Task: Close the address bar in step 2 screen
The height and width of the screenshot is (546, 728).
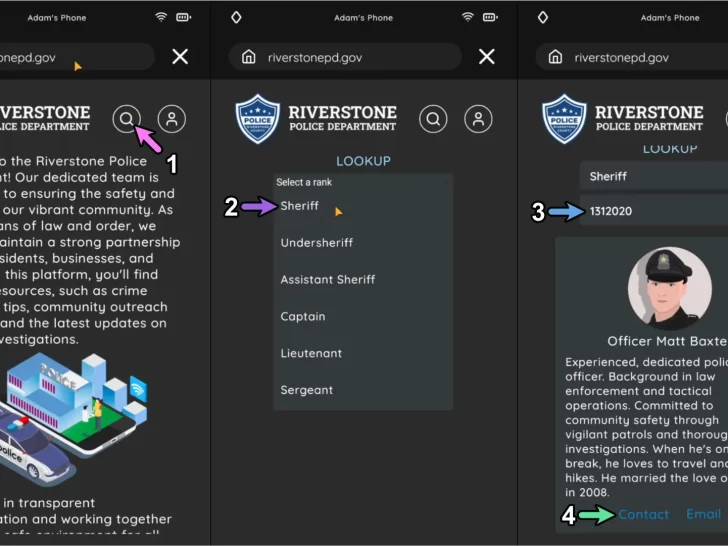Action: 487,57
